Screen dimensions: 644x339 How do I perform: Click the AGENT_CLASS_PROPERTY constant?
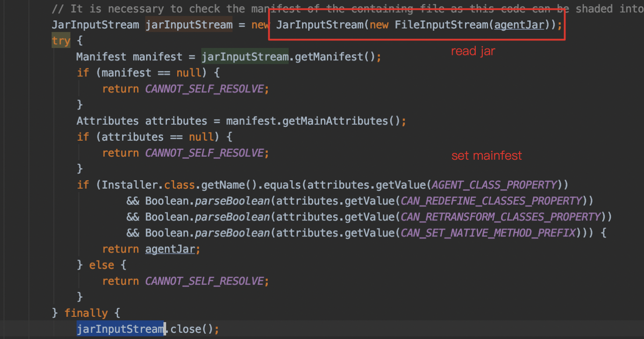pyautogui.click(x=494, y=185)
